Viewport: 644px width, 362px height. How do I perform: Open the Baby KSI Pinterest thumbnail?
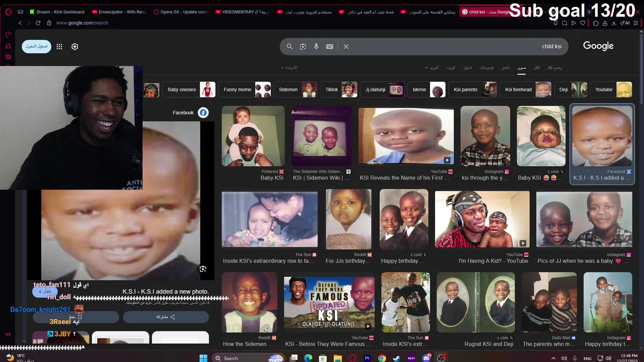(x=253, y=136)
